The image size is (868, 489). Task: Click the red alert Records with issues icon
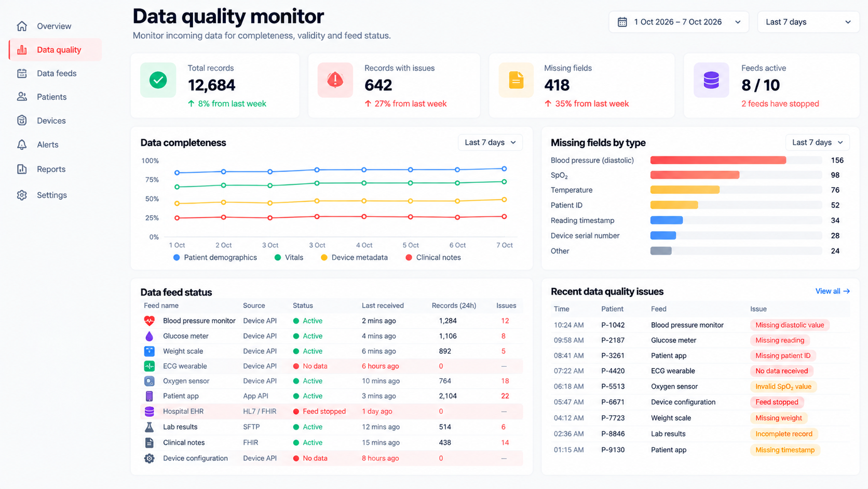[x=335, y=80]
